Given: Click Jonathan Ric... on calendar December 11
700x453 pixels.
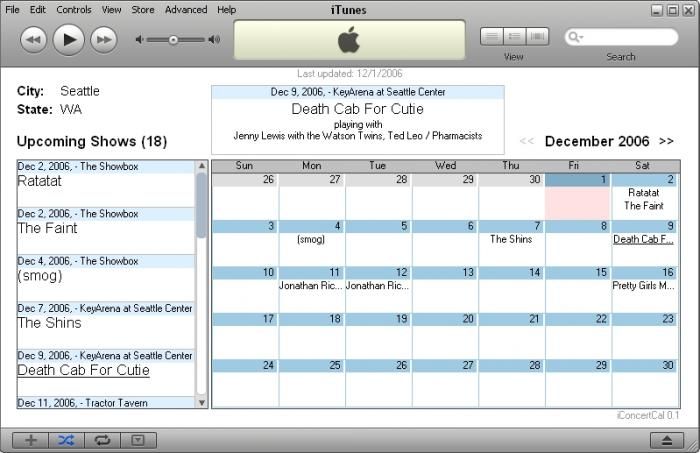Looking at the screenshot, I should [x=311, y=286].
